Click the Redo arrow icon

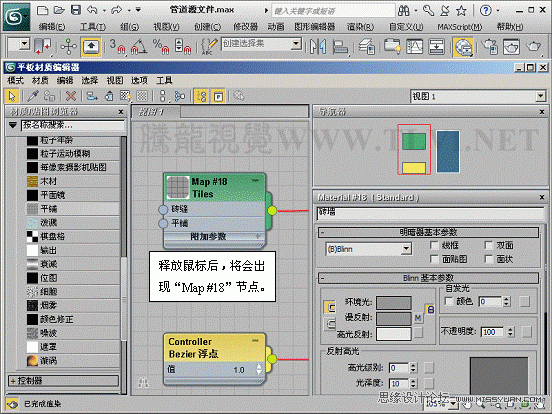117,10
